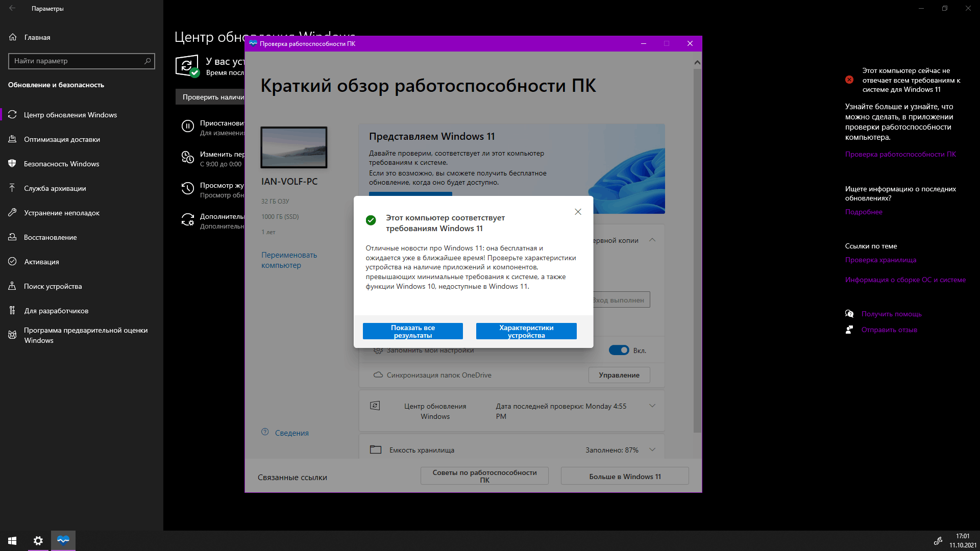Click the Send feedback icon

(849, 330)
